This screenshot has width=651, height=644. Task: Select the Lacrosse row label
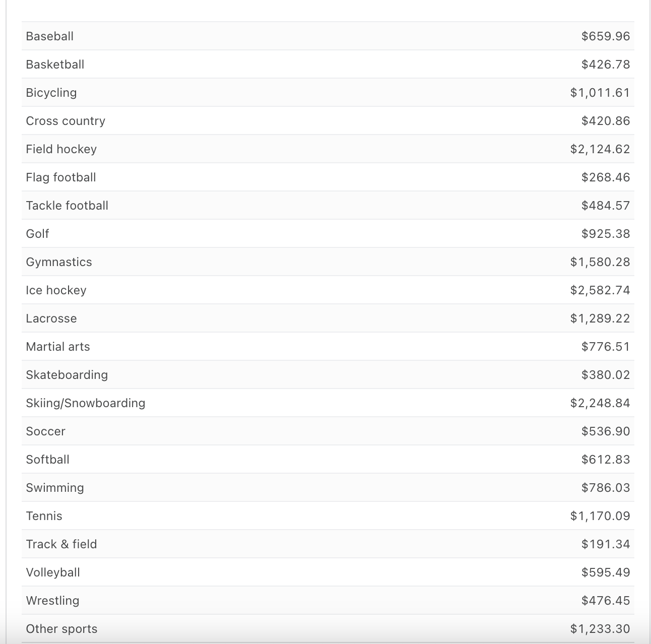tap(51, 318)
